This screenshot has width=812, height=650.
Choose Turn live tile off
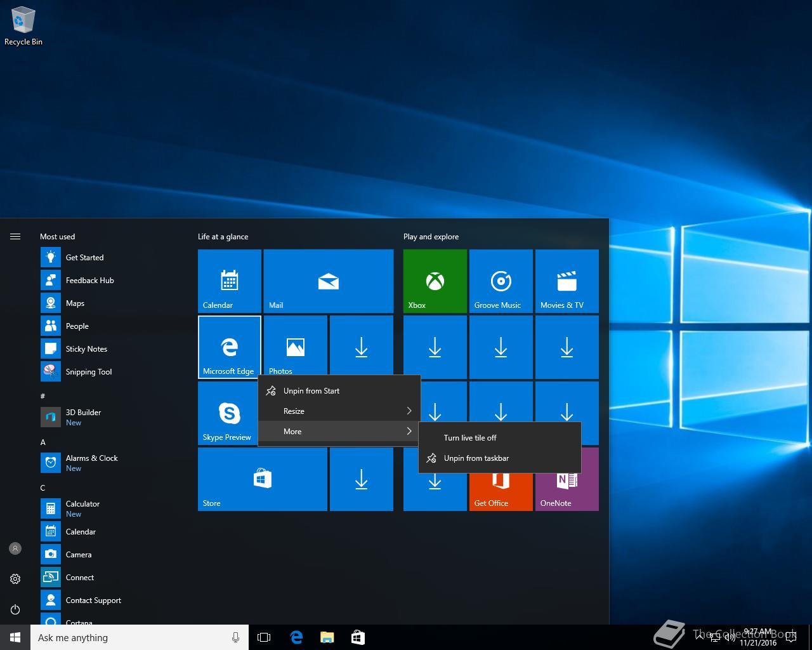pos(500,437)
